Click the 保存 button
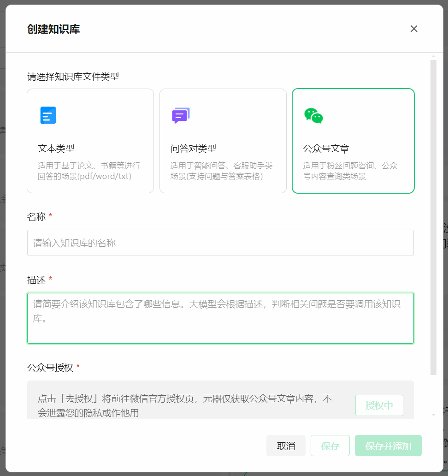The image size is (448, 476). (x=330, y=445)
